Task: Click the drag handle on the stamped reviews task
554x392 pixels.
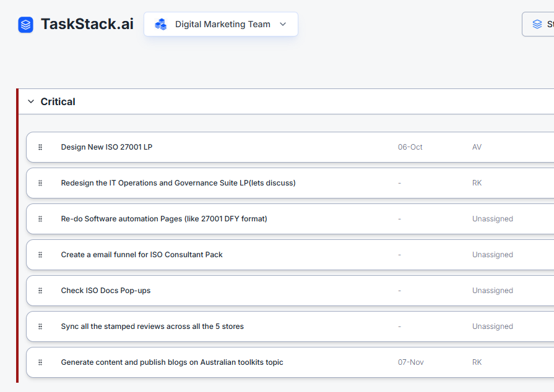Action: tap(40, 326)
